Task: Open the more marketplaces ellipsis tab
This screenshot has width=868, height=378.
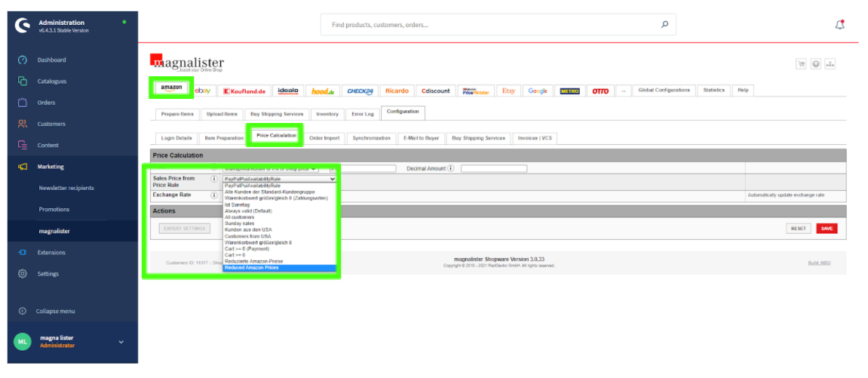Action: point(623,91)
